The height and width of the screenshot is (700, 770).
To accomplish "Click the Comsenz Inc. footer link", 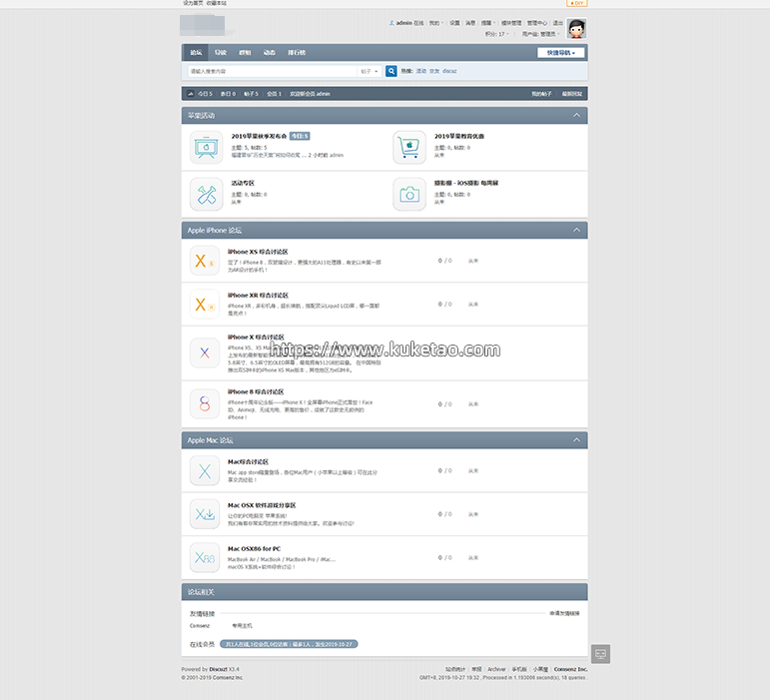I will [570, 669].
